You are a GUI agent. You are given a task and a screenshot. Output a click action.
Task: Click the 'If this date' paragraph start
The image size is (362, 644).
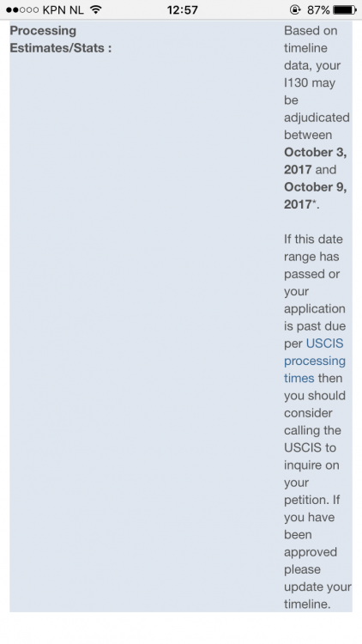click(313, 239)
